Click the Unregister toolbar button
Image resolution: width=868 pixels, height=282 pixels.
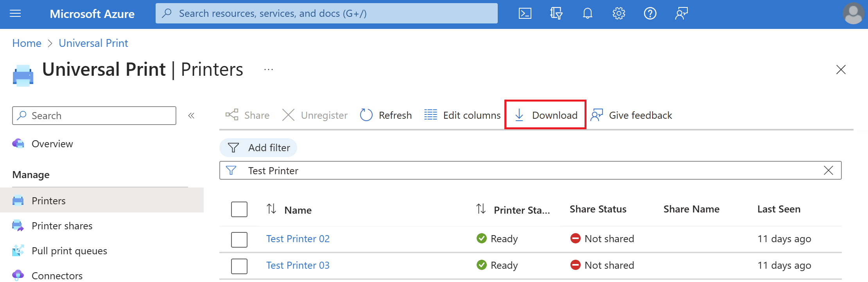[315, 115]
